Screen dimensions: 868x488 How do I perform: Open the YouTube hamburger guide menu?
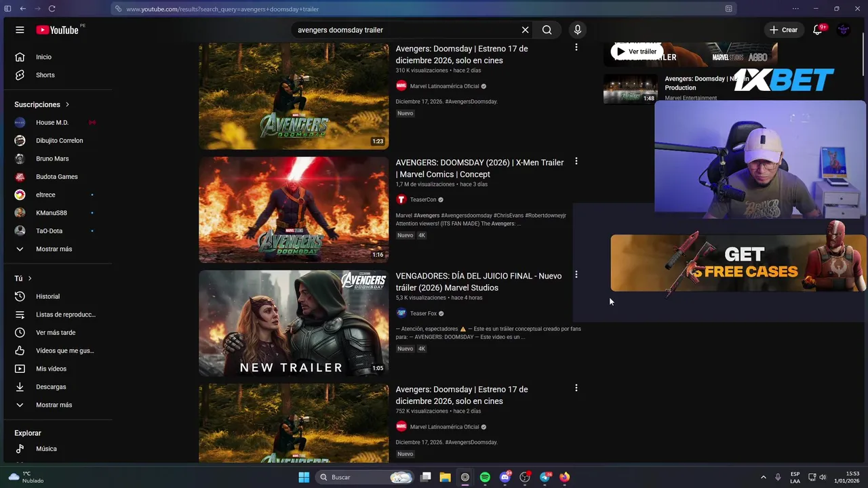tap(20, 30)
